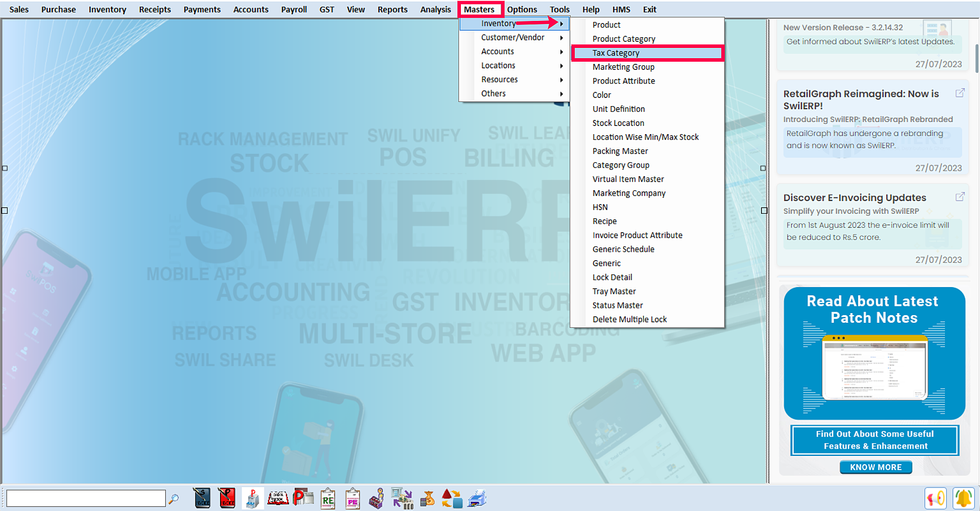980x511 pixels.
Task: Click the search input field in bottom toolbar
Action: point(86,498)
